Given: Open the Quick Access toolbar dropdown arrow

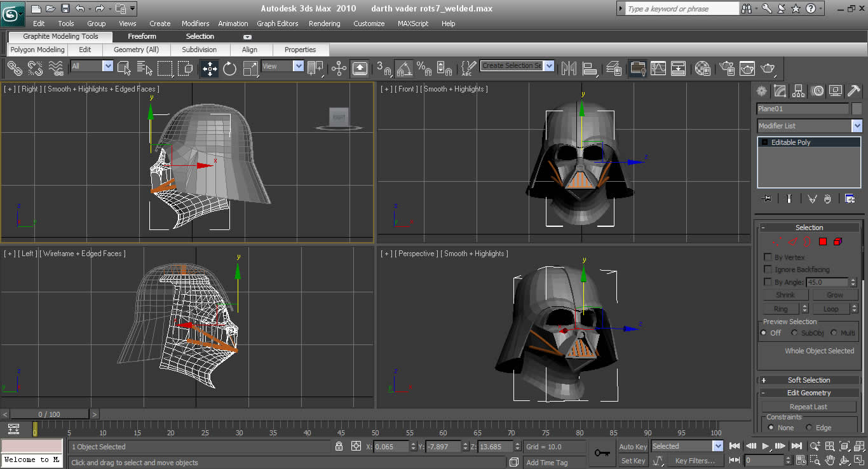Looking at the screenshot, I should 132,9.
